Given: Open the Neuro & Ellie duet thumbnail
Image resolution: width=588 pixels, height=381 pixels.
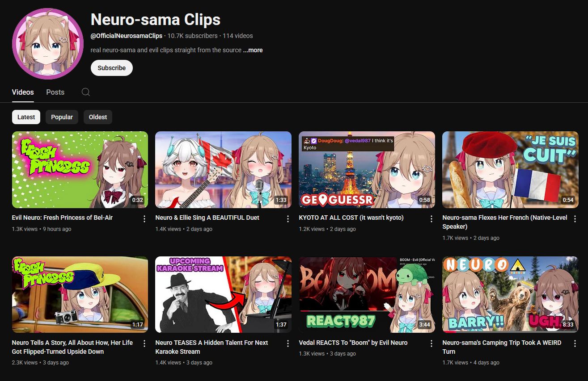Looking at the screenshot, I should click(223, 170).
